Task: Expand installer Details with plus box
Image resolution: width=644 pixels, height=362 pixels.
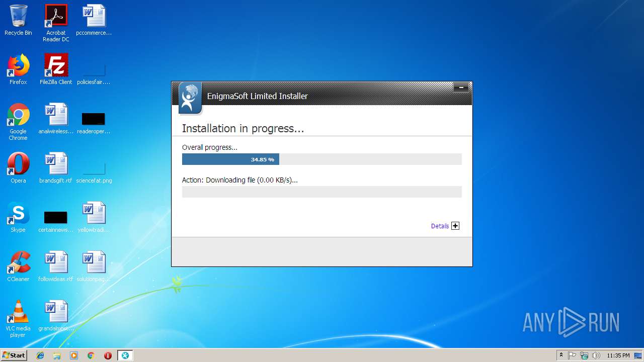Action: [x=455, y=226]
